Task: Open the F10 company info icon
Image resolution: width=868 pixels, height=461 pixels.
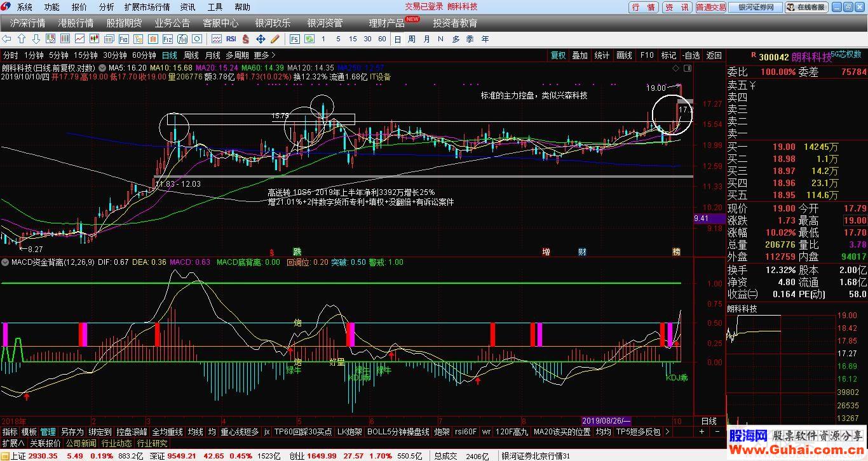Action: pyautogui.click(x=124, y=39)
